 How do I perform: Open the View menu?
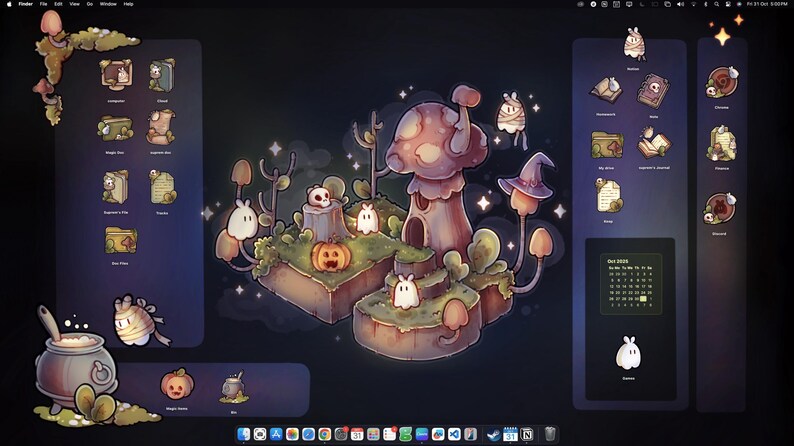[74, 4]
